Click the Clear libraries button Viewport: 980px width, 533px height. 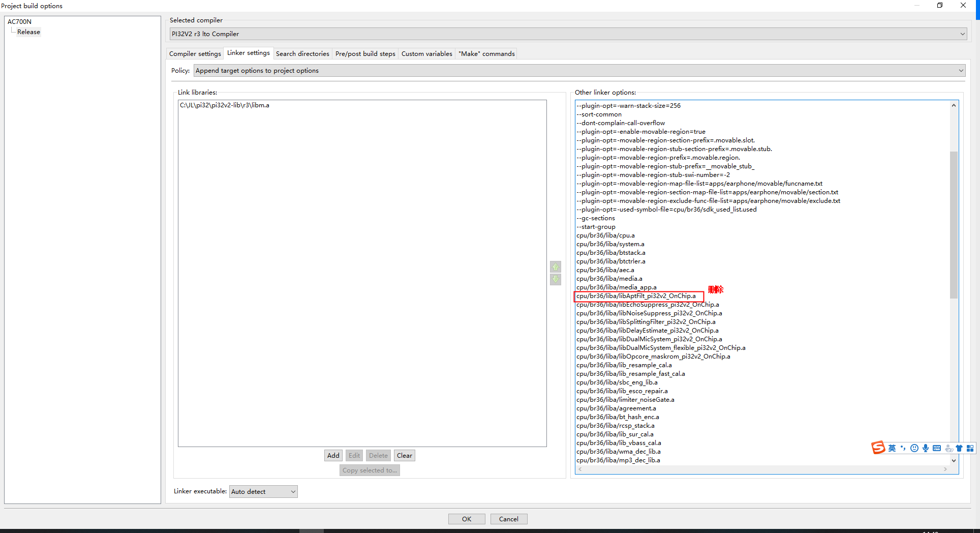pyautogui.click(x=405, y=455)
